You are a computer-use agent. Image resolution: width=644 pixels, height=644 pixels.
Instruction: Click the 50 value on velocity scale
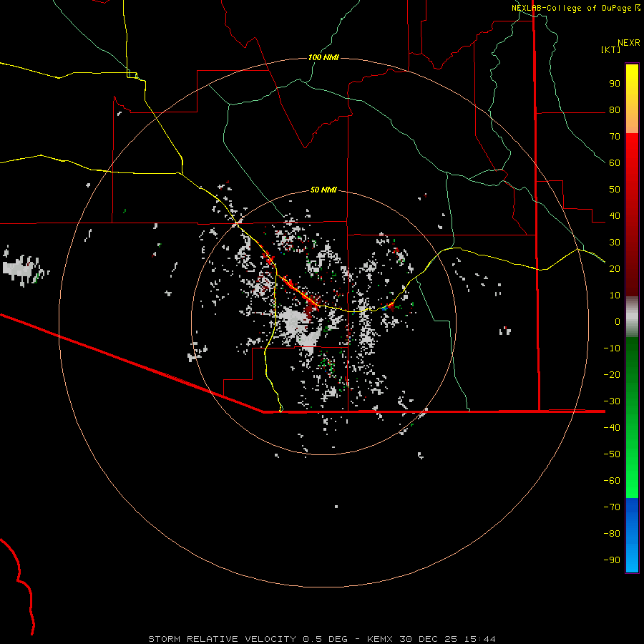615,190
